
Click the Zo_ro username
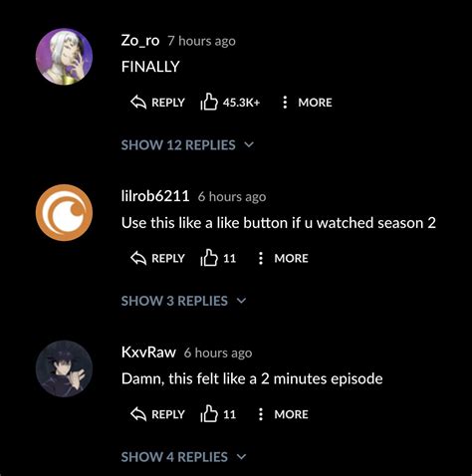click(x=140, y=41)
